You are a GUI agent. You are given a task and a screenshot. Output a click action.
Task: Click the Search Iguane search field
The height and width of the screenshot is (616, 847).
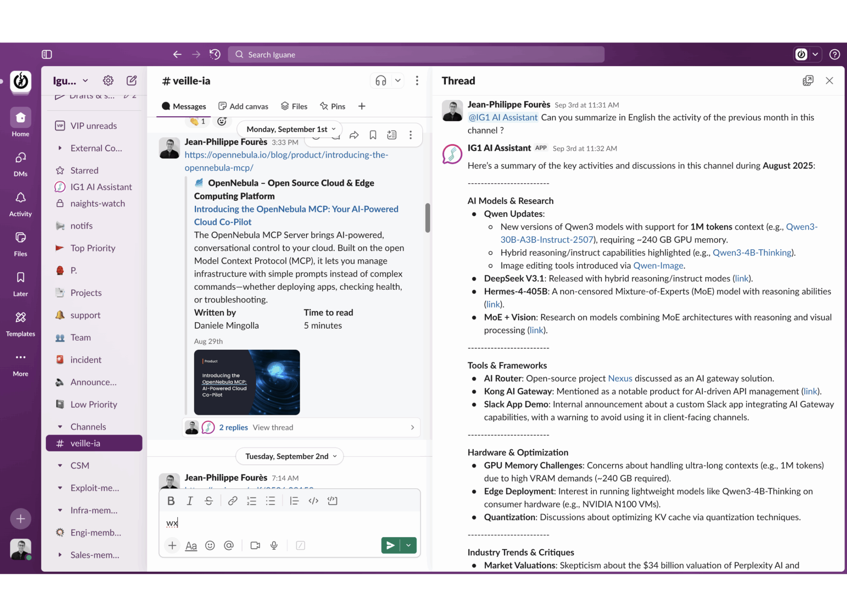(x=416, y=55)
